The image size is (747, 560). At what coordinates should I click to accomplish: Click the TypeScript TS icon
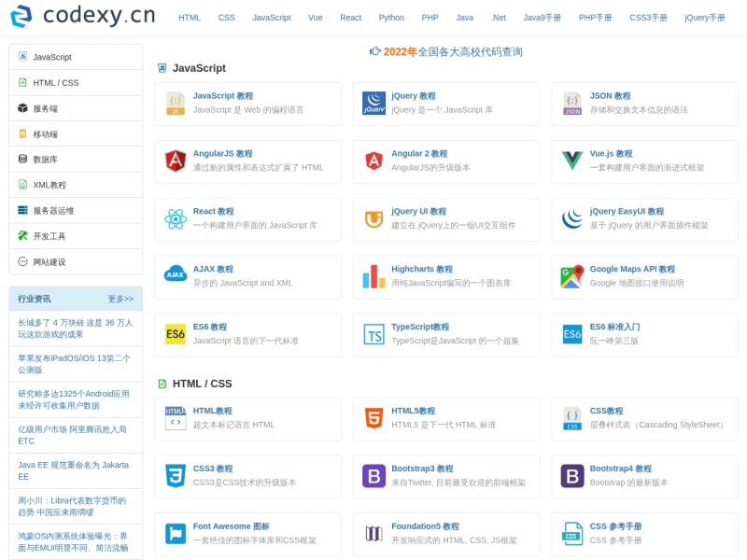click(374, 334)
